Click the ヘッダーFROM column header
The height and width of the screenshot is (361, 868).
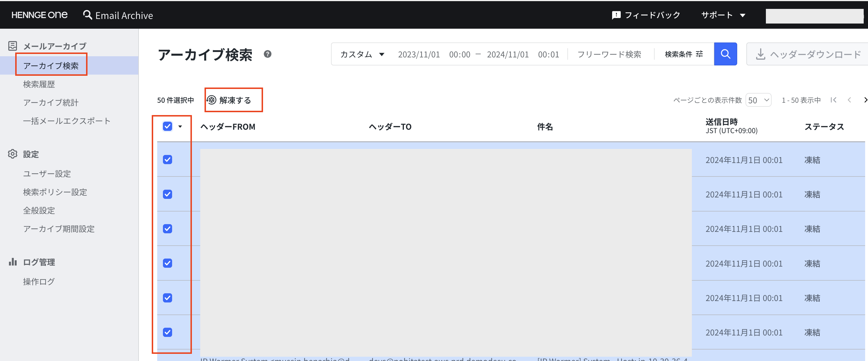[x=228, y=127]
